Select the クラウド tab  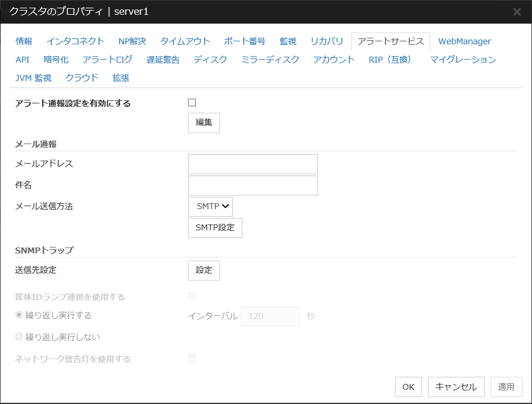82,78
